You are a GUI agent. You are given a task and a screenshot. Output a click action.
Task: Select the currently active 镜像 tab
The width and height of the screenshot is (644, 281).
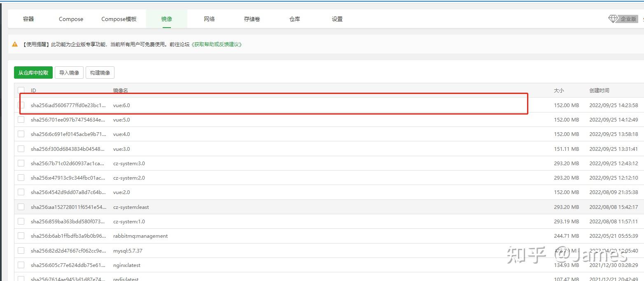pyautogui.click(x=166, y=19)
